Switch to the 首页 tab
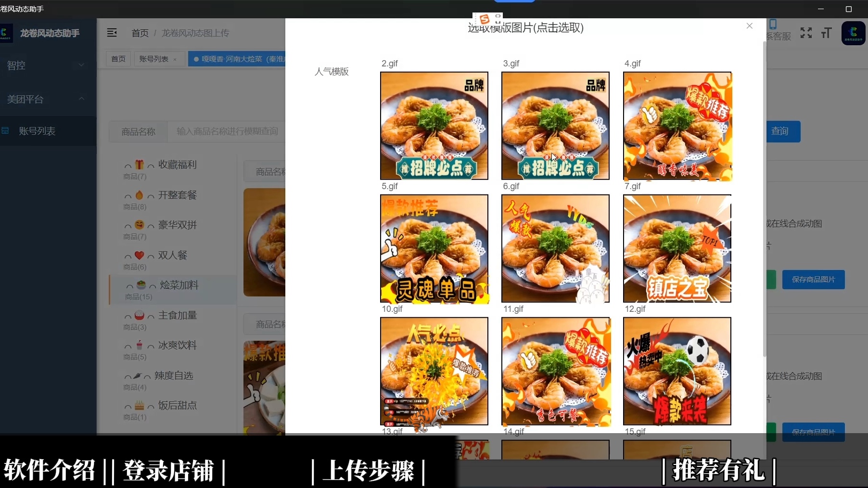This screenshot has height=488, width=868. (117, 59)
